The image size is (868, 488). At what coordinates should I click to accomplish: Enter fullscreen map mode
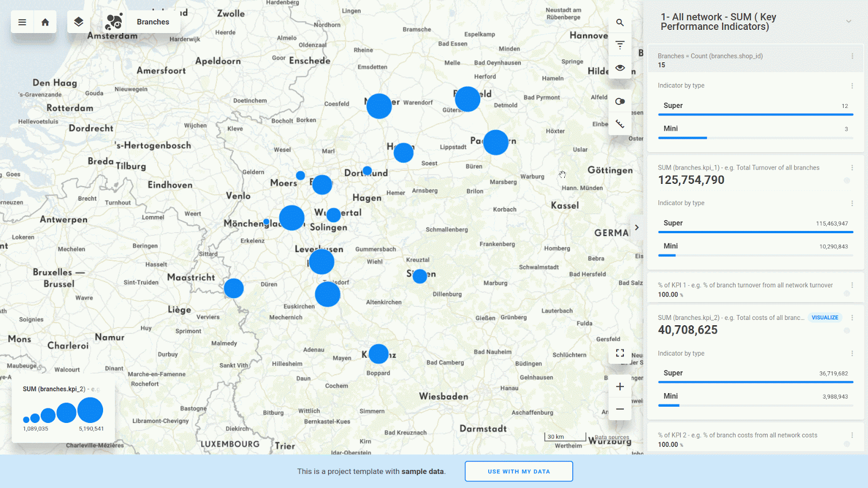pos(620,353)
